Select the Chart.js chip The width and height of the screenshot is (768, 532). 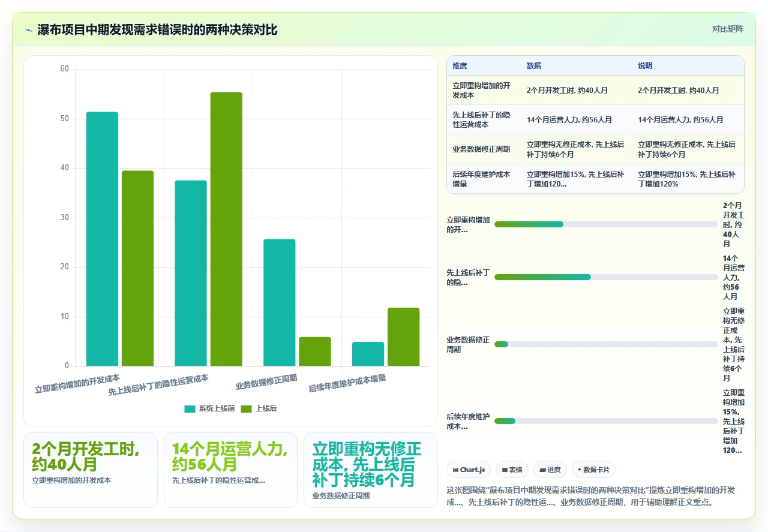[x=469, y=470]
